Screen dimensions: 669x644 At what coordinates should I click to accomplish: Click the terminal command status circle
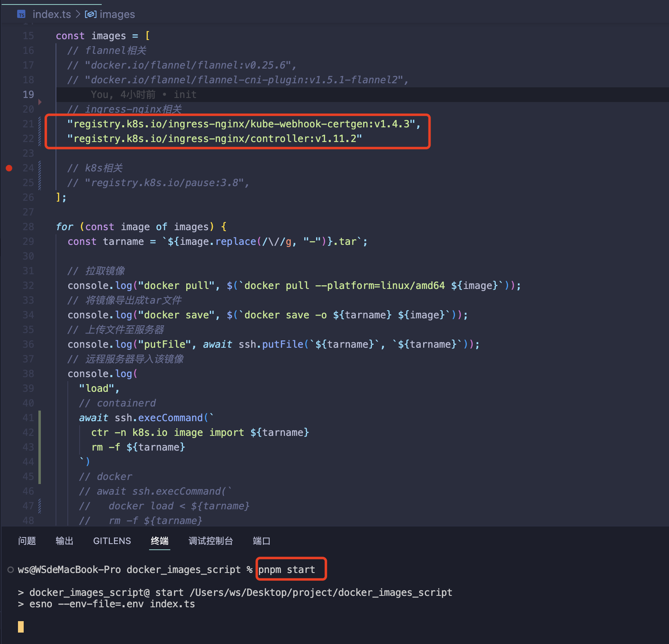(x=11, y=570)
